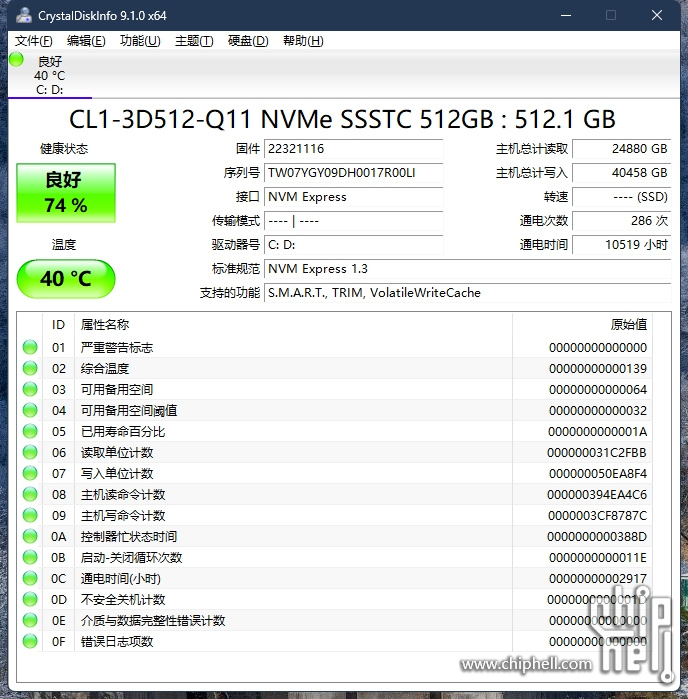688x699 pixels.
Task: Click the 40 °C temperature button
Action: click(66, 279)
